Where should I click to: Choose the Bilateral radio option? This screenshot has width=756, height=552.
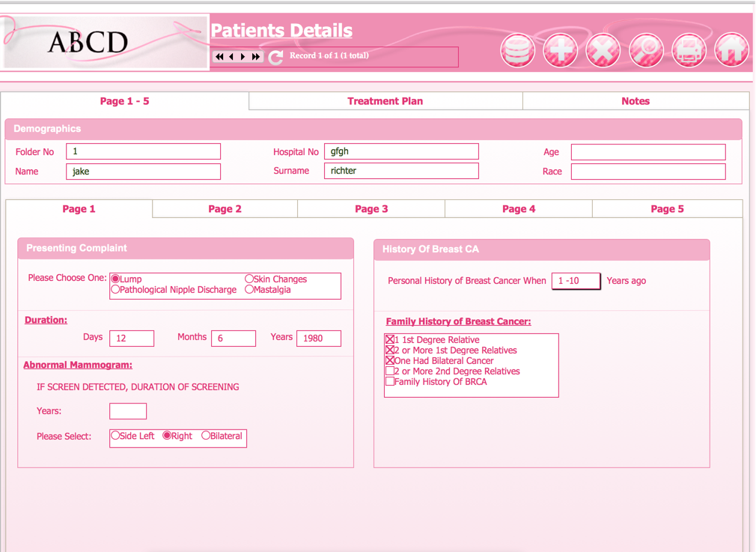[206, 436]
